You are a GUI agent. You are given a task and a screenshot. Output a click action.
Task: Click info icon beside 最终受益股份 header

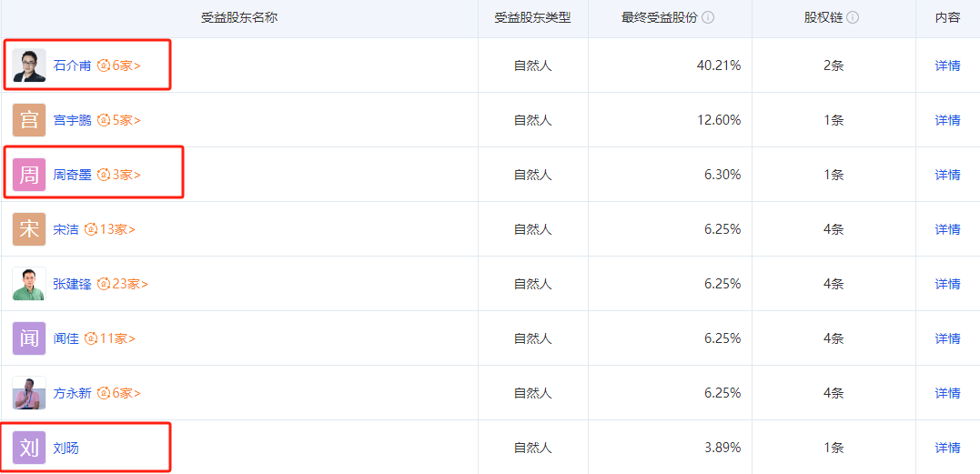pyautogui.click(x=708, y=17)
